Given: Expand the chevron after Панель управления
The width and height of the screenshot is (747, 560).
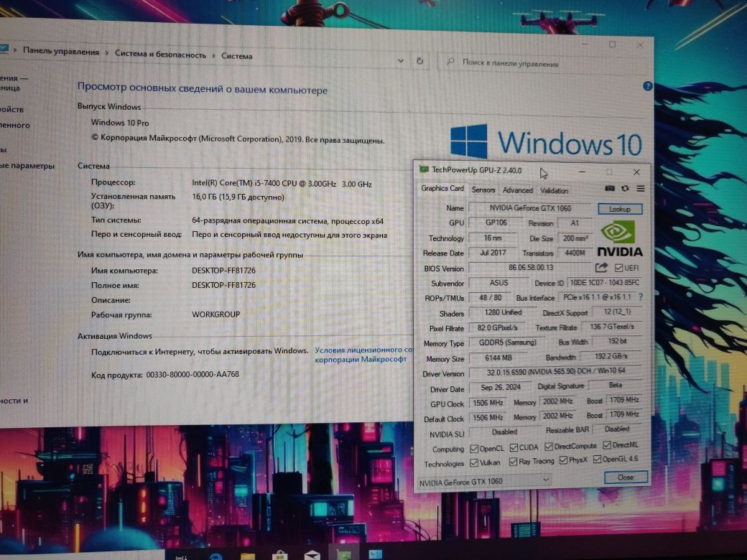Looking at the screenshot, I should [x=107, y=53].
